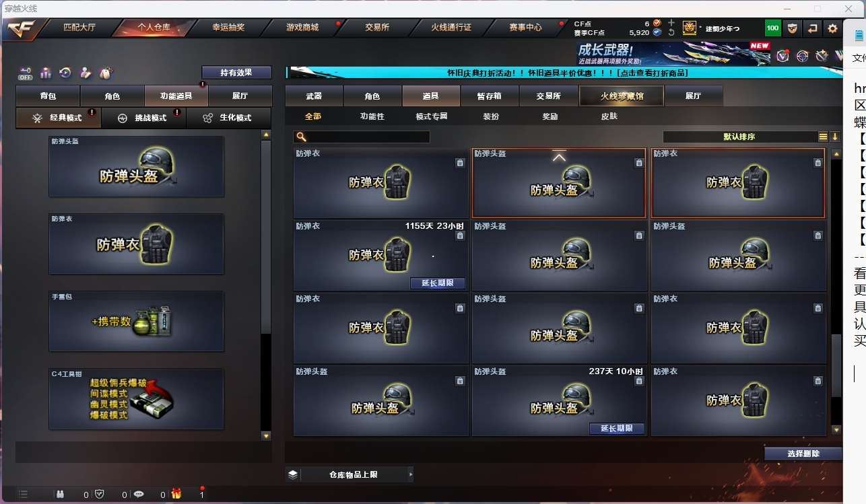This screenshot has height=504, width=866.
Task: Switch to the 火线珍藏馆 tab
Action: click(622, 96)
